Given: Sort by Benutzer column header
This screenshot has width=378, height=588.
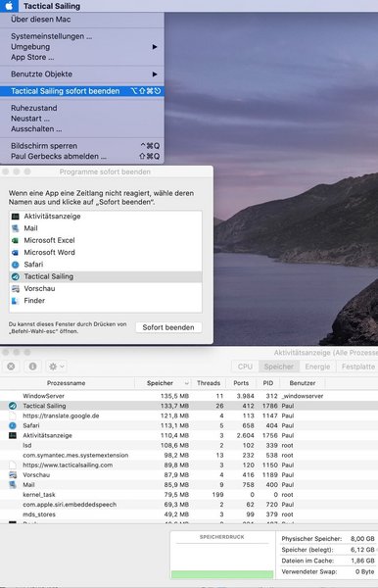Looking at the screenshot, I should tap(303, 383).
